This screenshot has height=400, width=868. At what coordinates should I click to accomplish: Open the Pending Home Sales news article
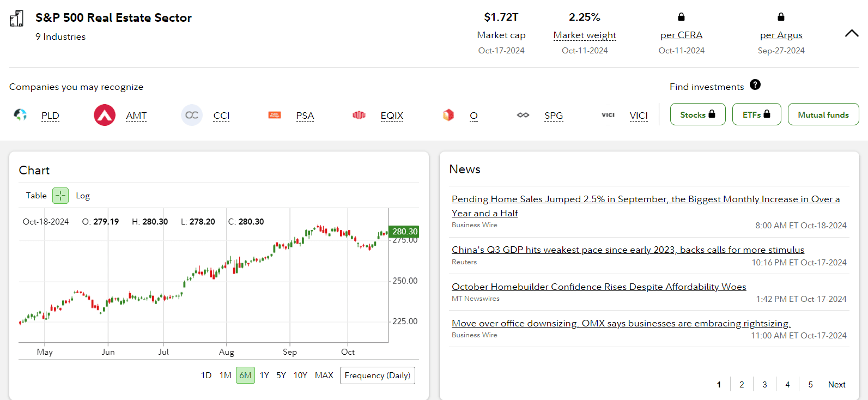coord(645,199)
